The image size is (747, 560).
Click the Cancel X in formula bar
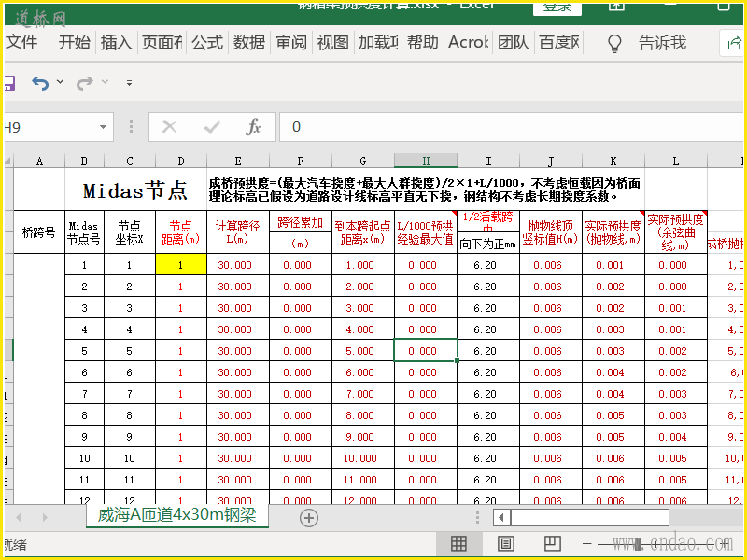[169, 127]
